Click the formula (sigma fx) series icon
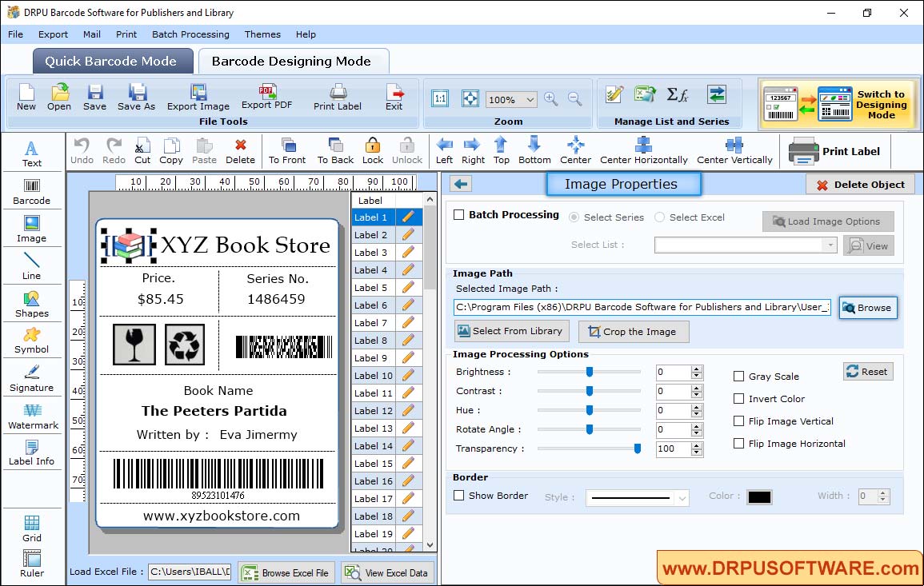 [x=677, y=94]
